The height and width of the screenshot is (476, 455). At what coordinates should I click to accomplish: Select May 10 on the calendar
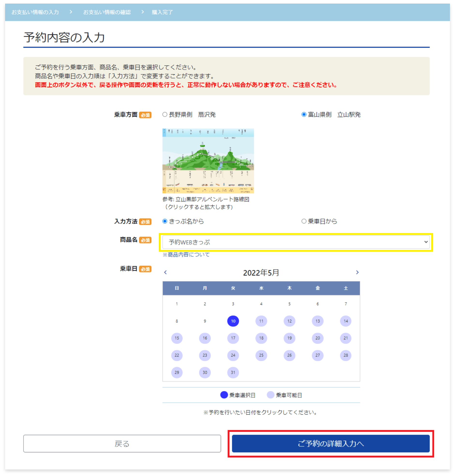233,321
